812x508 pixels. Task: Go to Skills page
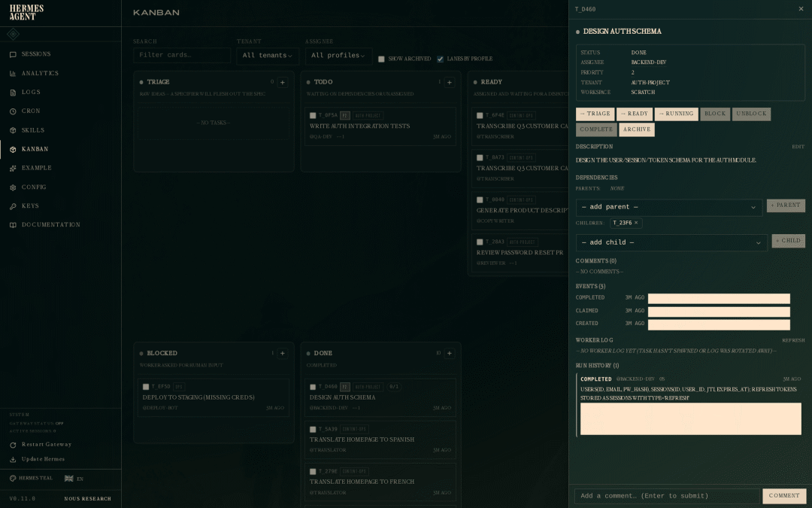[32, 131]
